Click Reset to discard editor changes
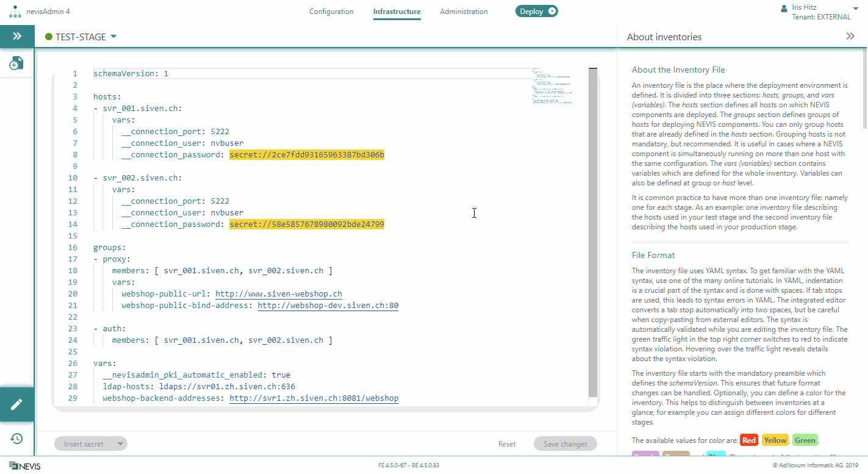This screenshot has width=868, height=474. click(507, 444)
